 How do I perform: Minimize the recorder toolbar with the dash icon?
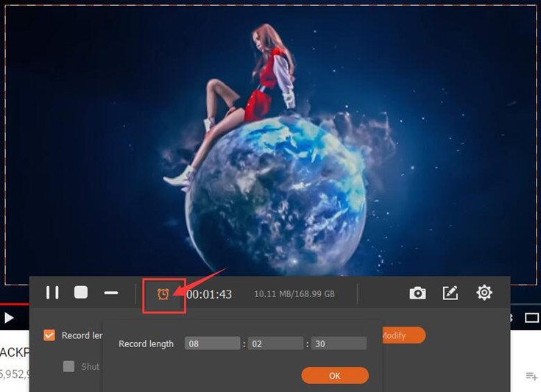click(x=111, y=293)
